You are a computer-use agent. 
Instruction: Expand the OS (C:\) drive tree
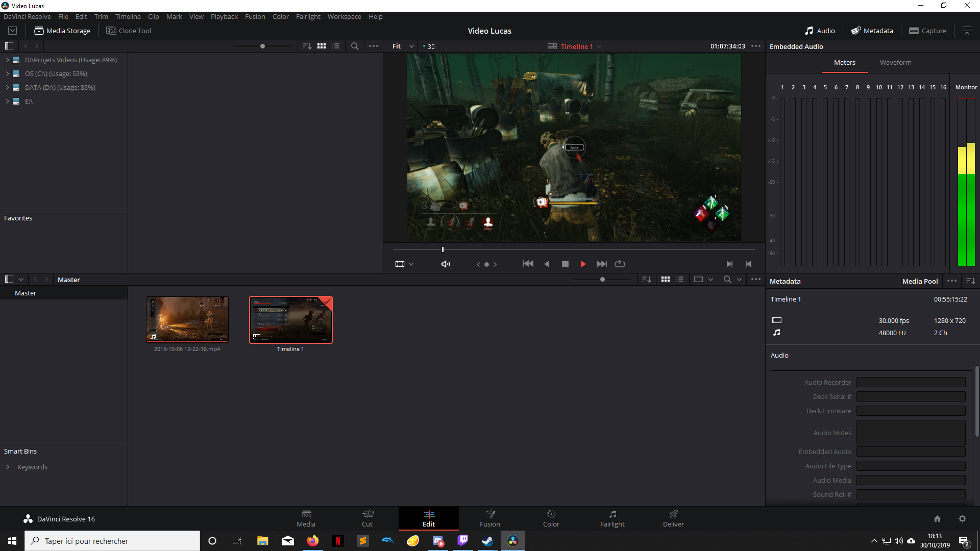(8, 73)
